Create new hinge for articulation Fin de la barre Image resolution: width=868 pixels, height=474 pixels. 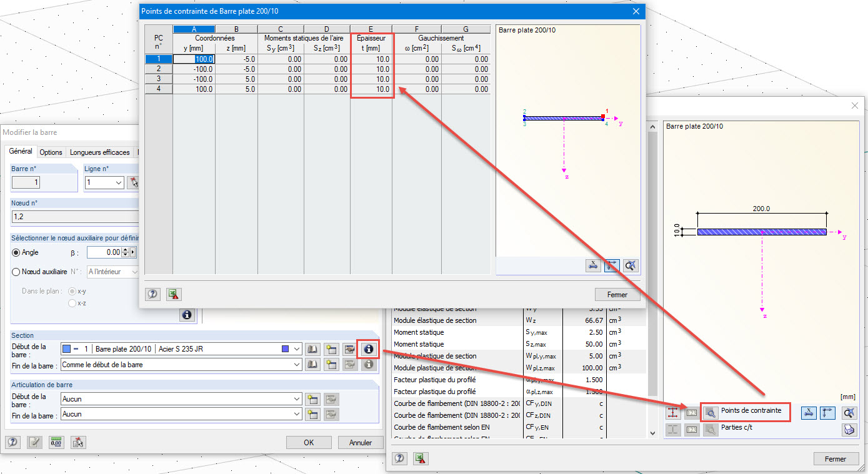click(x=313, y=413)
